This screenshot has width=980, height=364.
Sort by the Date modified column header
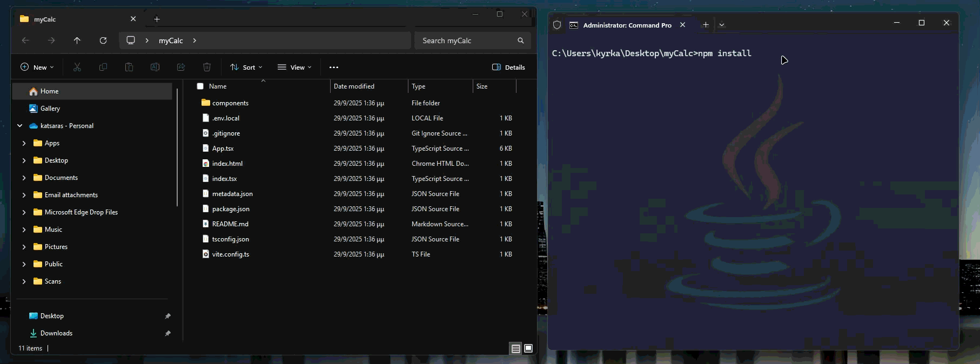[369, 86]
